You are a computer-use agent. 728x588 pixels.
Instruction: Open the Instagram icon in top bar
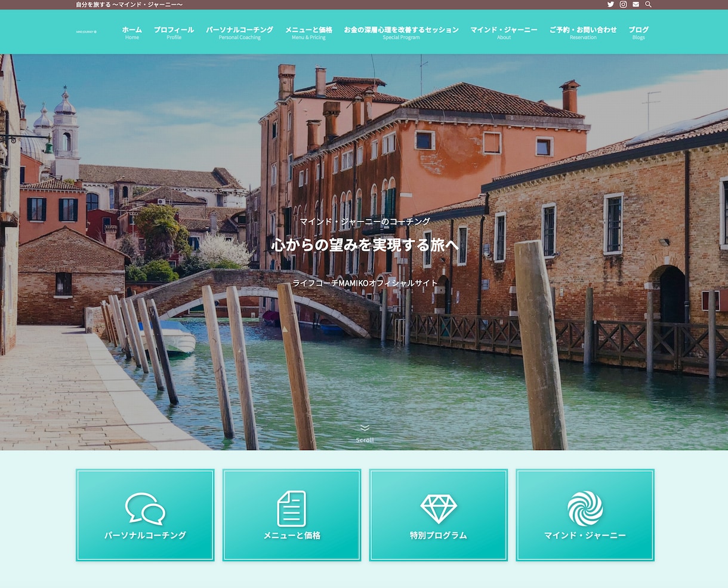[623, 4]
